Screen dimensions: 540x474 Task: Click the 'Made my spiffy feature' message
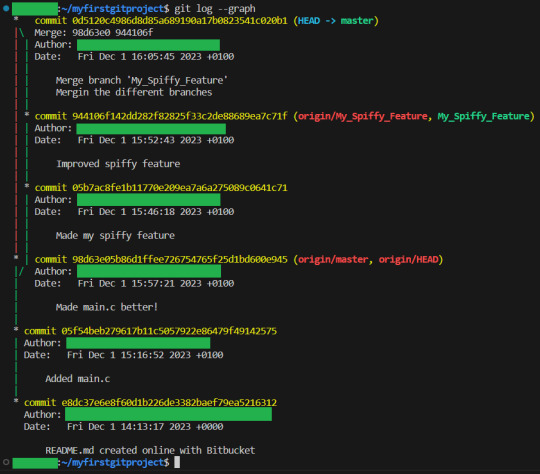pyautogui.click(x=115, y=236)
